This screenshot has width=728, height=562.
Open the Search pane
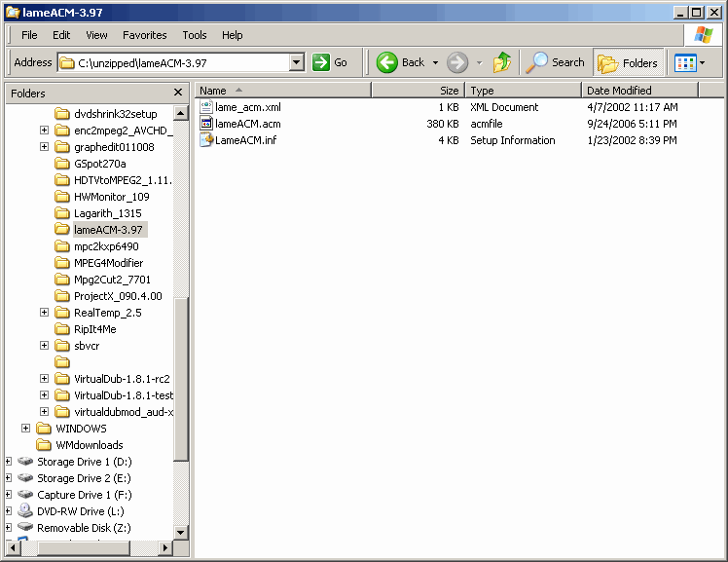point(555,62)
